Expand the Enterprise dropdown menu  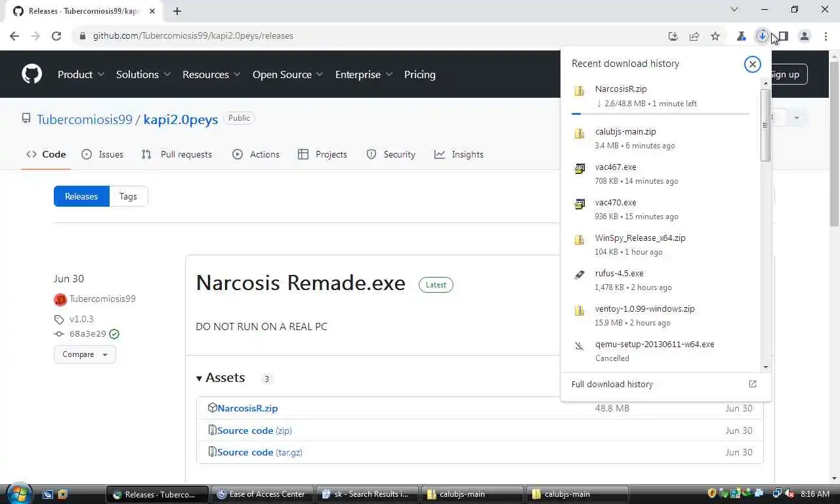[x=364, y=74]
